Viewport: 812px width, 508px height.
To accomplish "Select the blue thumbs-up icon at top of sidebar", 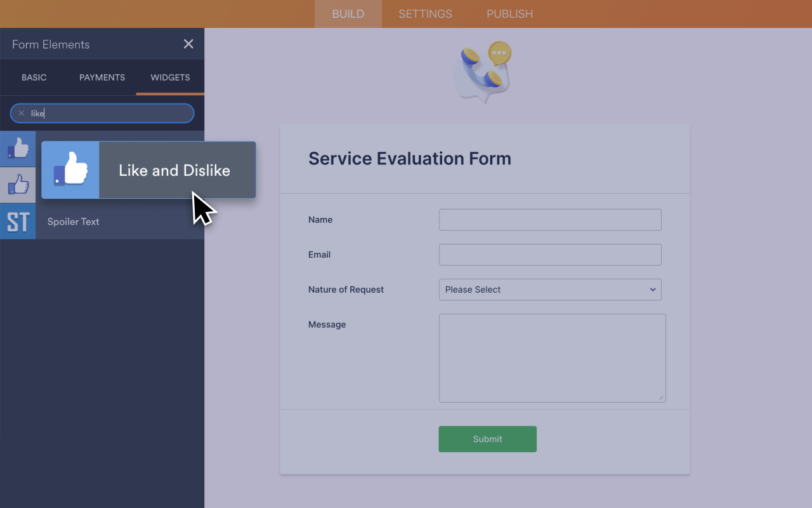I will tap(17, 148).
